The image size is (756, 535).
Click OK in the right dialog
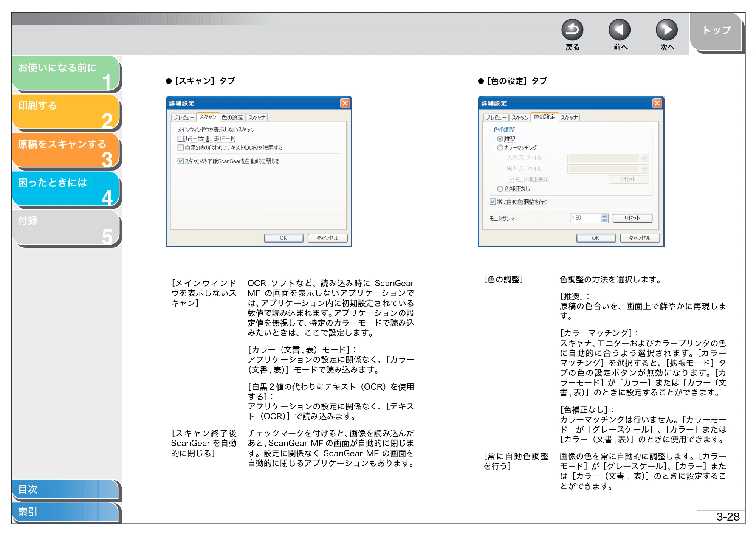tap(596, 238)
